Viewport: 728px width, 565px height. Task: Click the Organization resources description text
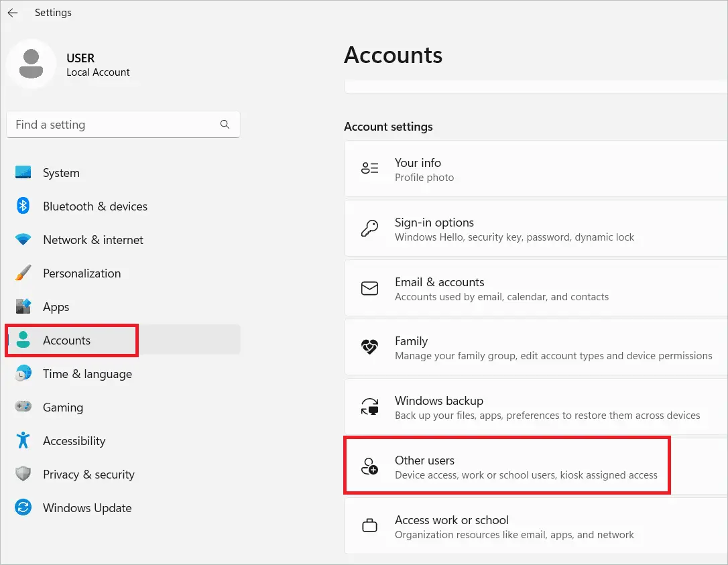[x=514, y=535]
